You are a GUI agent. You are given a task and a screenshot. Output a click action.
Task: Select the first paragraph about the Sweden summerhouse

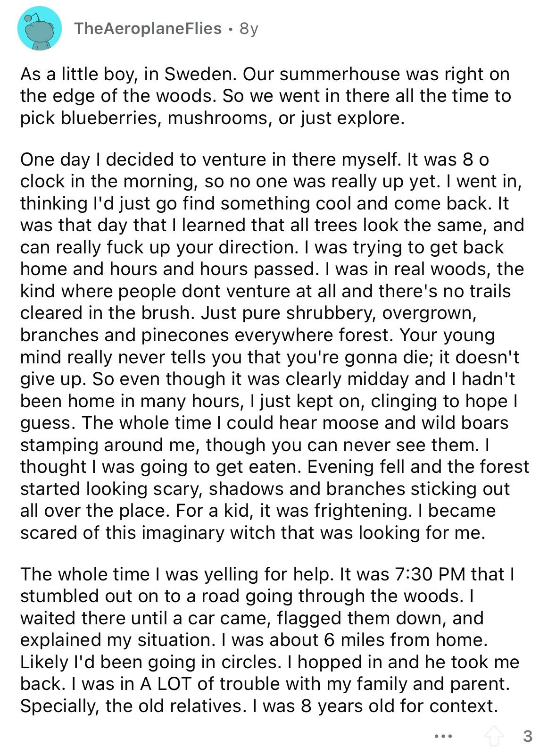[266, 96]
